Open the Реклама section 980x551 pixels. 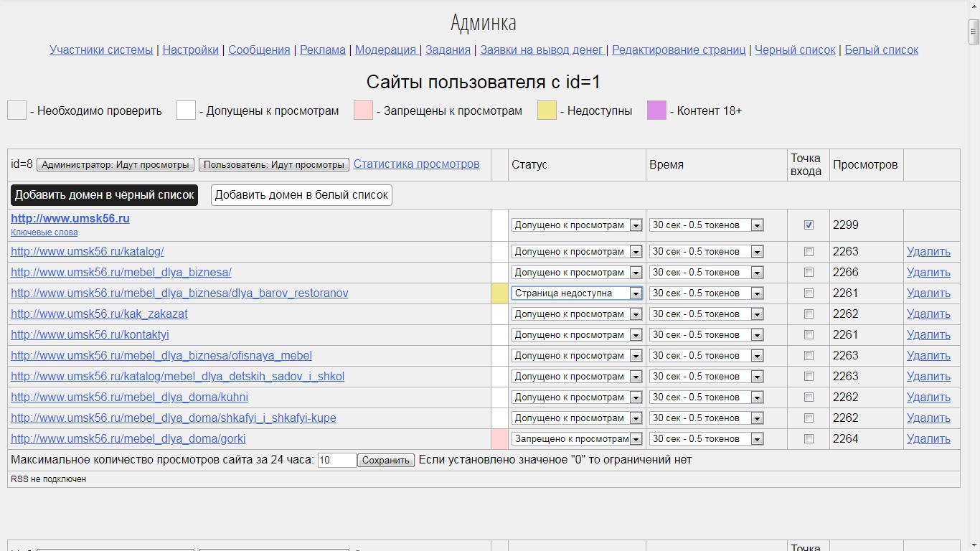pyautogui.click(x=323, y=50)
